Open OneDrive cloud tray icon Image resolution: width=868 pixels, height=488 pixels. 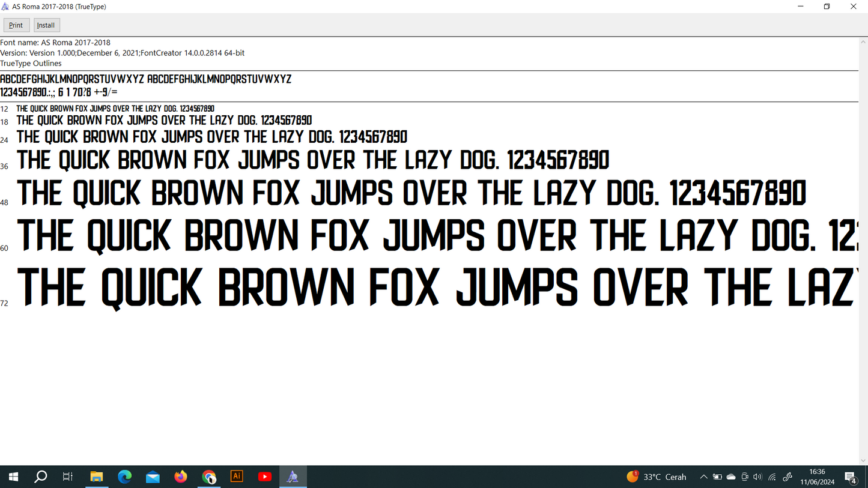coord(731,477)
